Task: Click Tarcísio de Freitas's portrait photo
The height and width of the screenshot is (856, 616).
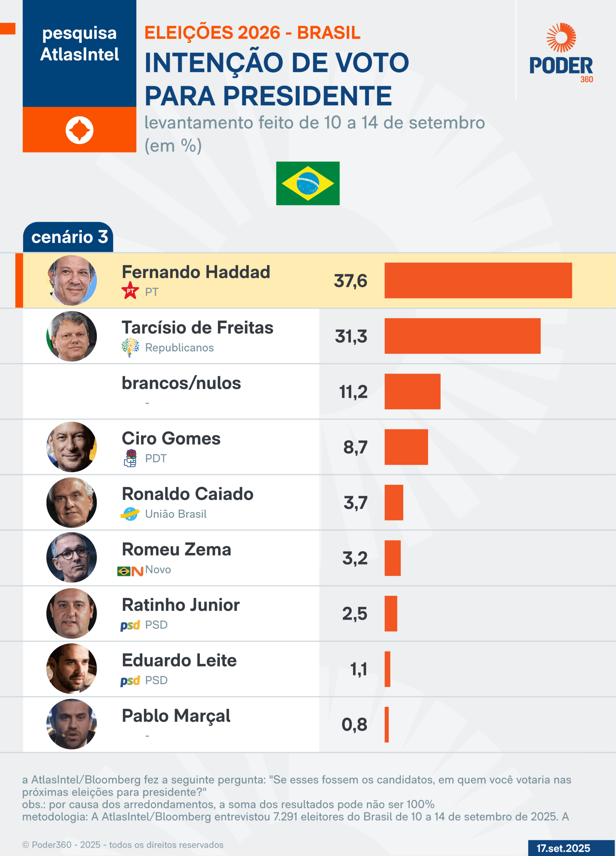Action: tap(72, 336)
